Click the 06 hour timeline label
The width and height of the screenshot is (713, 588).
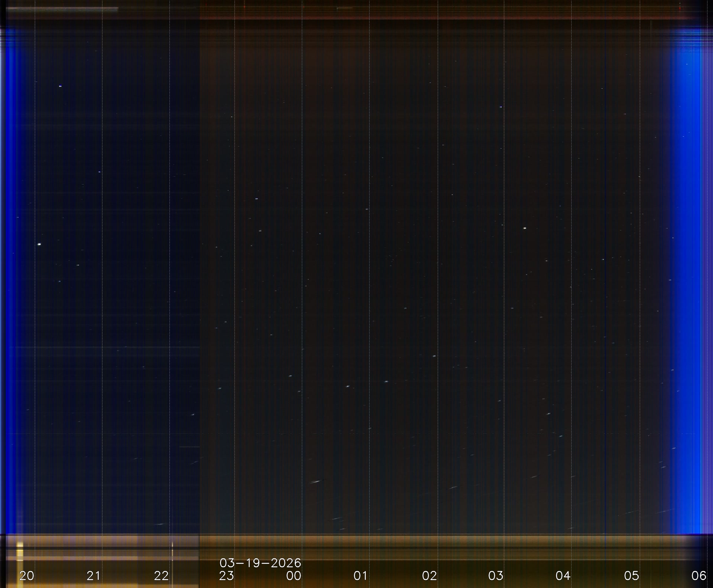(x=699, y=576)
